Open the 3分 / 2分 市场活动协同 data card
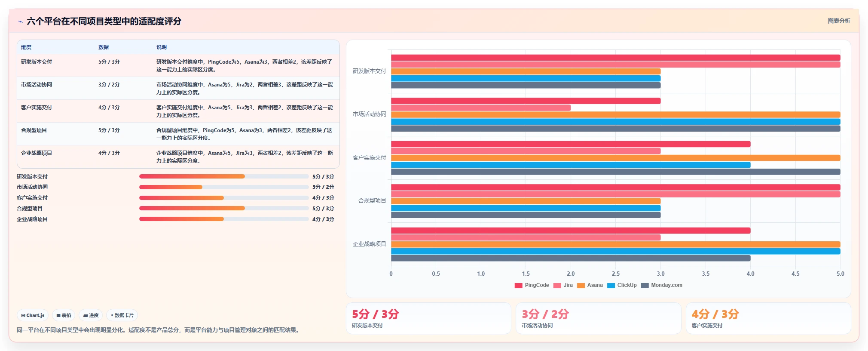868x351 pixels. click(x=598, y=318)
